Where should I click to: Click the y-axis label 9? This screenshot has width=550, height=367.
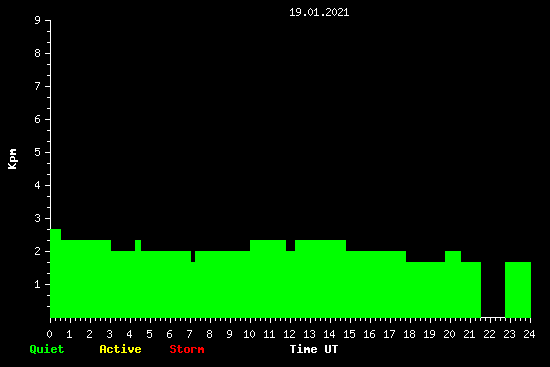click(38, 20)
